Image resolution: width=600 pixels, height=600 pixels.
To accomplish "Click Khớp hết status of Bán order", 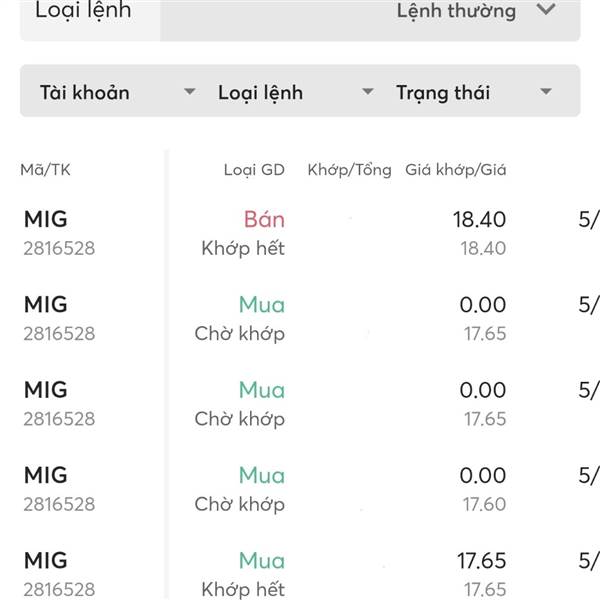I will pos(243,248).
